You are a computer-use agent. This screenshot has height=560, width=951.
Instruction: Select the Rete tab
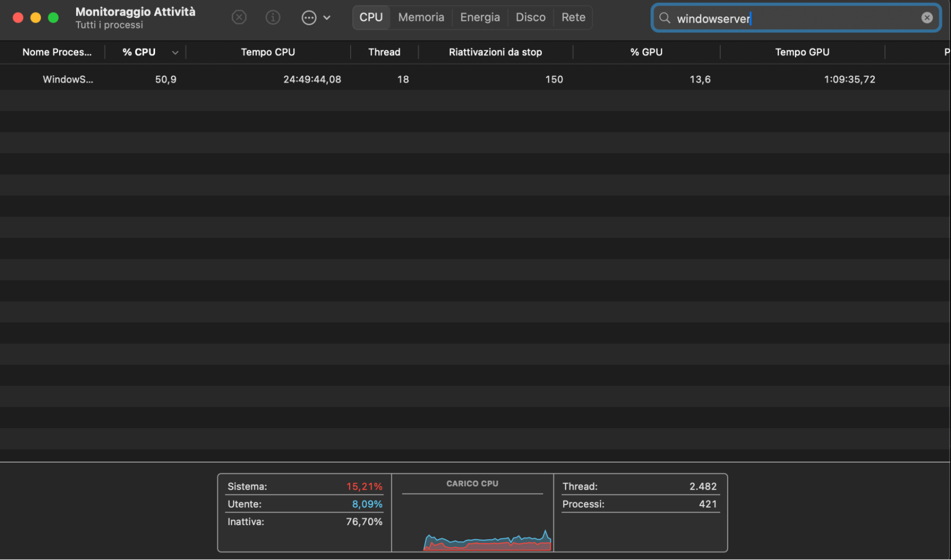pos(573,18)
